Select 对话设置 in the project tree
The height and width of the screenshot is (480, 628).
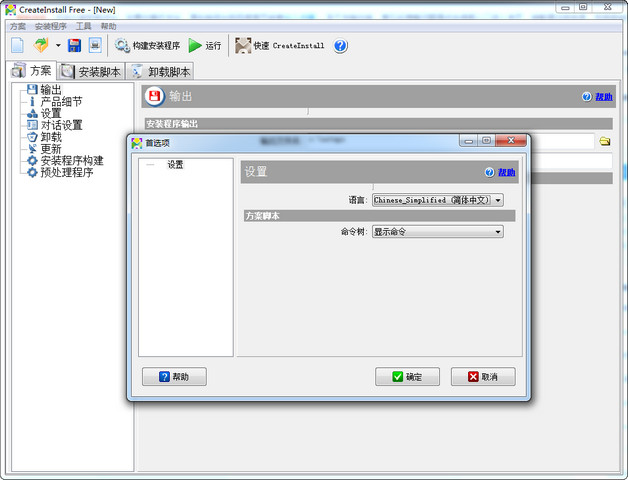point(61,125)
